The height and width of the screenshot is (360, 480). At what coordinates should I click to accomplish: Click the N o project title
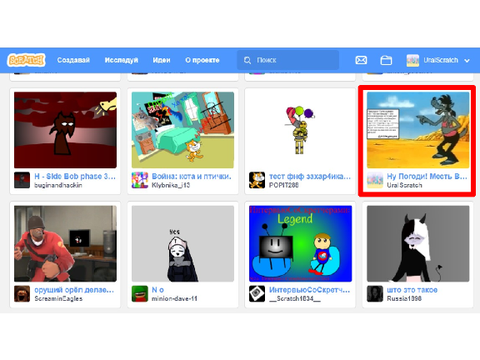tap(158, 290)
